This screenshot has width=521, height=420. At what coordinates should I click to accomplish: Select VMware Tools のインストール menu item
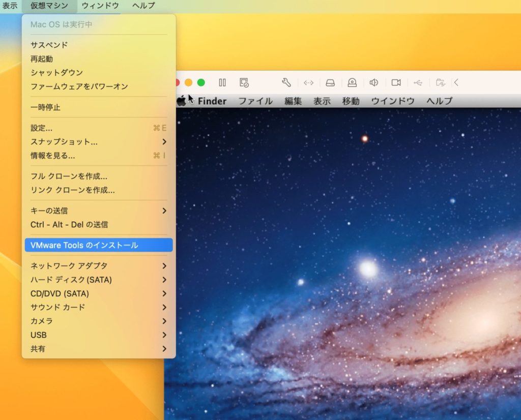click(99, 245)
